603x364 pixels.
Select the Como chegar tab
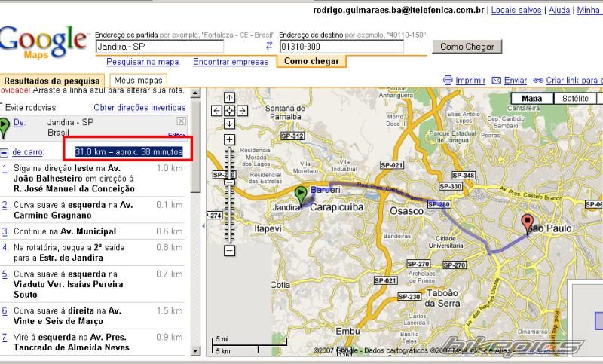(311, 61)
